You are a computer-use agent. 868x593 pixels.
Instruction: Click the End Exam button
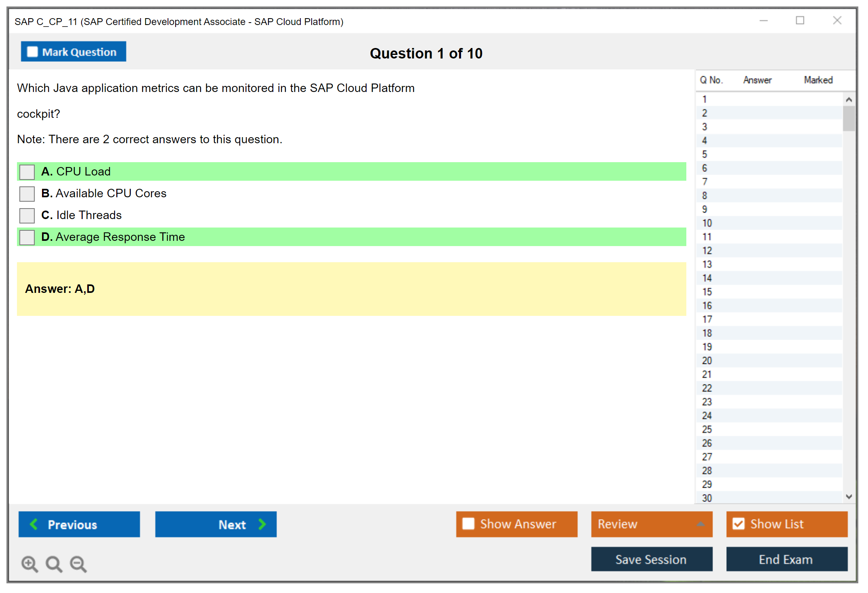coord(786,559)
